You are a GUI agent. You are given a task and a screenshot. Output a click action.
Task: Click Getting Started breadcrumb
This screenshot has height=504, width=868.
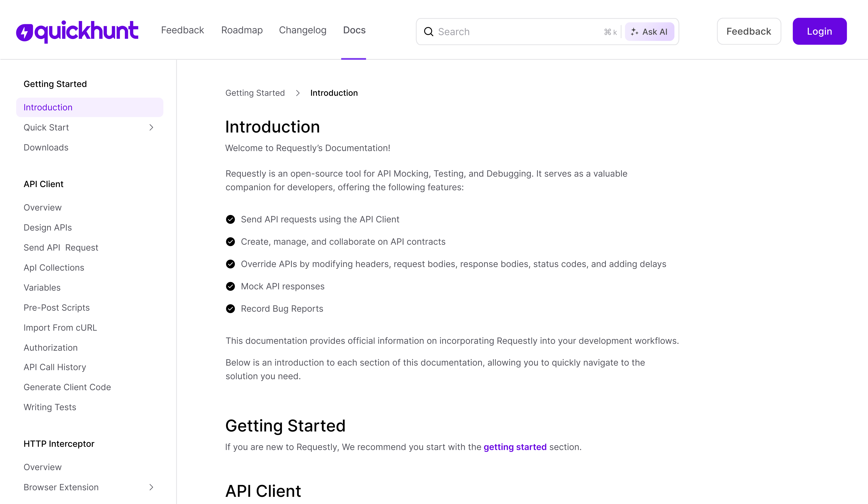click(255, 93)
